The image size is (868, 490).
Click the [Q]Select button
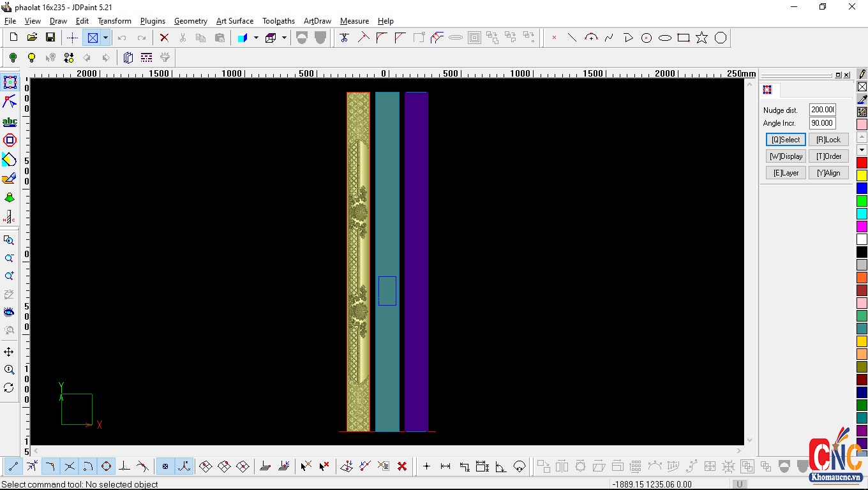785,139
